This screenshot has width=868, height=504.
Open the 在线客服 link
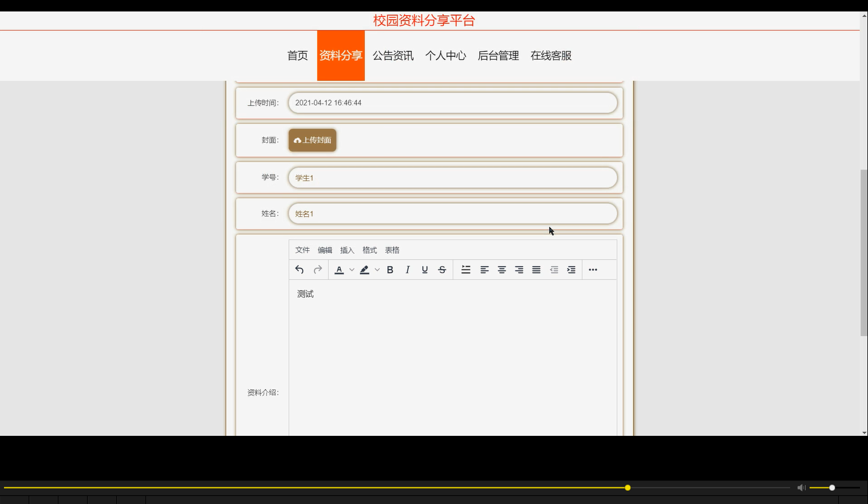click(x=550, y=55)
